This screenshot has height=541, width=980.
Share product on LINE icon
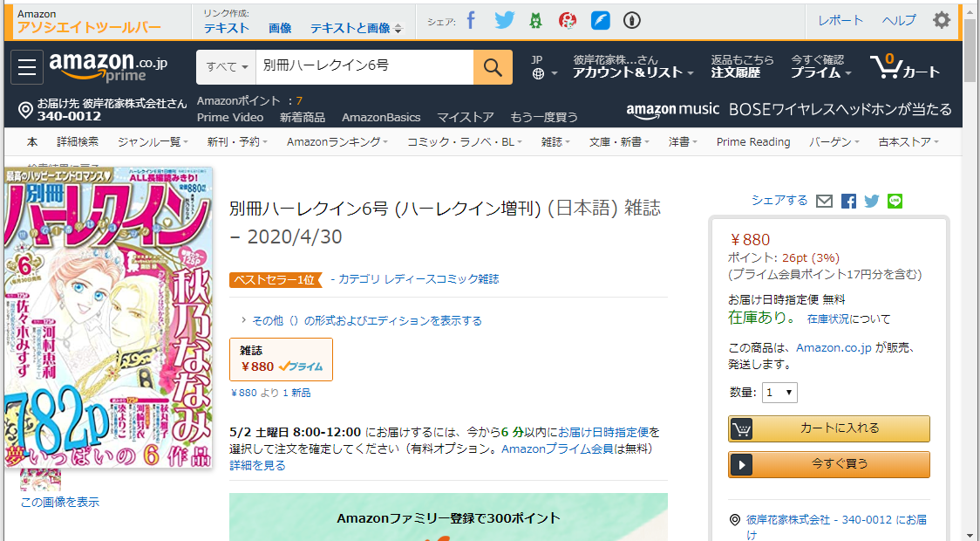coord(895,202)
